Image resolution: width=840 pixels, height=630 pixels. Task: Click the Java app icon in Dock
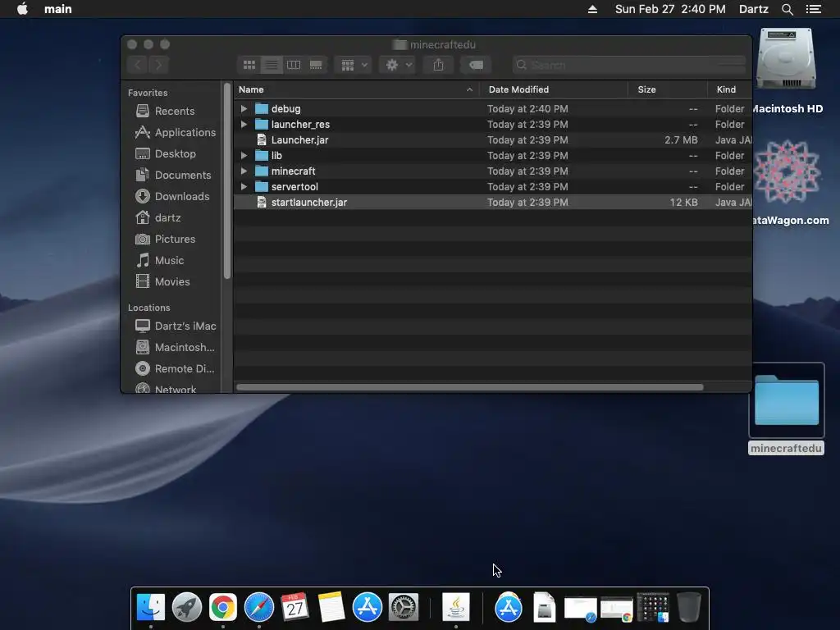click(x=456, y=607)
